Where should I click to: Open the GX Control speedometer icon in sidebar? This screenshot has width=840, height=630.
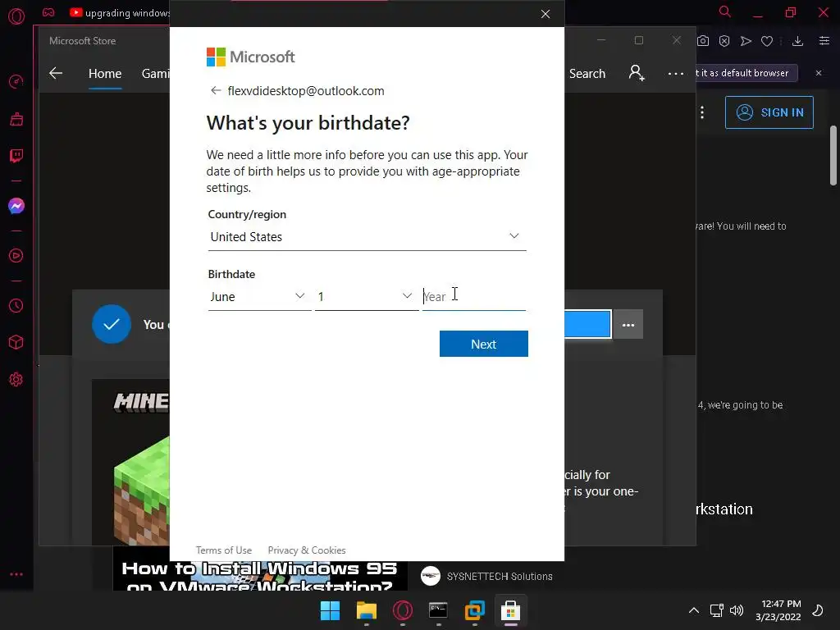pos(16,81)
